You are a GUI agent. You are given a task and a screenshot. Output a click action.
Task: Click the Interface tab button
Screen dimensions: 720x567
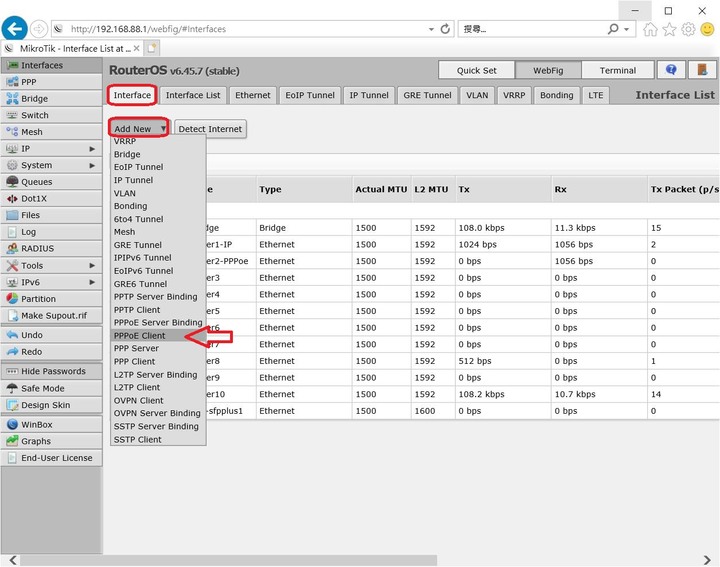point(132,95)
